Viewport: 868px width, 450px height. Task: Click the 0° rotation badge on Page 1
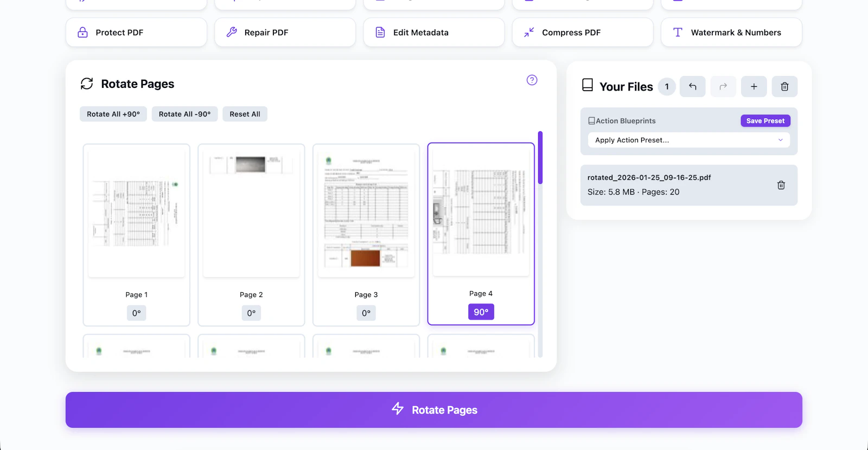(x=137, y=313)
